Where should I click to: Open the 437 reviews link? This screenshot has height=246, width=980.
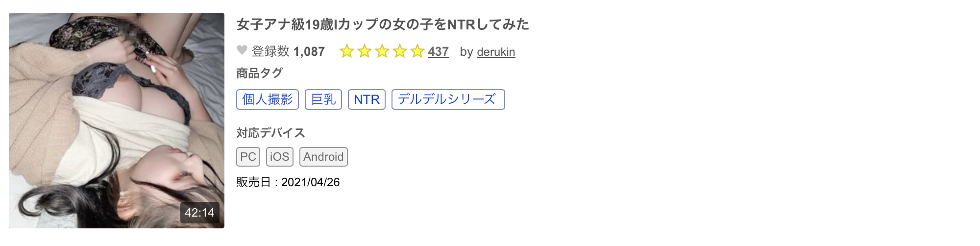(x=438, y=51)
